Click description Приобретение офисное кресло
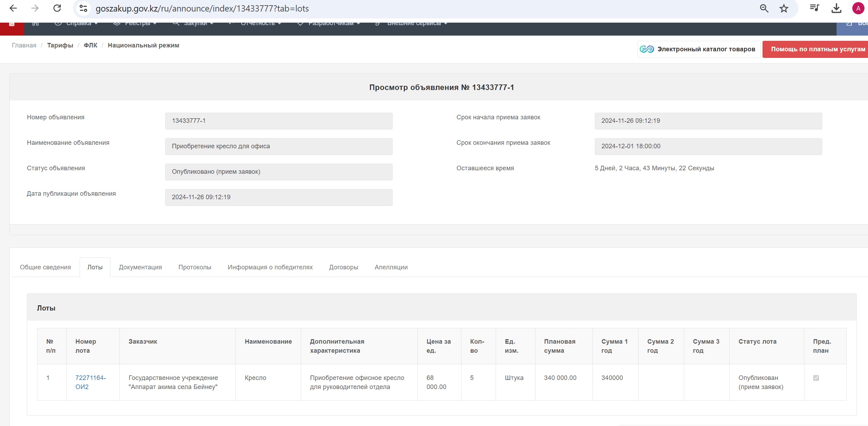The height and width of the screenshot is (426, 868). pyautogui.click(x=359, y=382)
